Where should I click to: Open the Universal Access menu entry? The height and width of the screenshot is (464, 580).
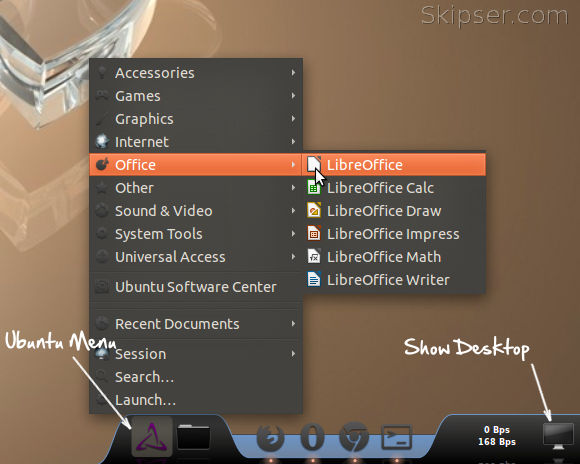[196, 256]
